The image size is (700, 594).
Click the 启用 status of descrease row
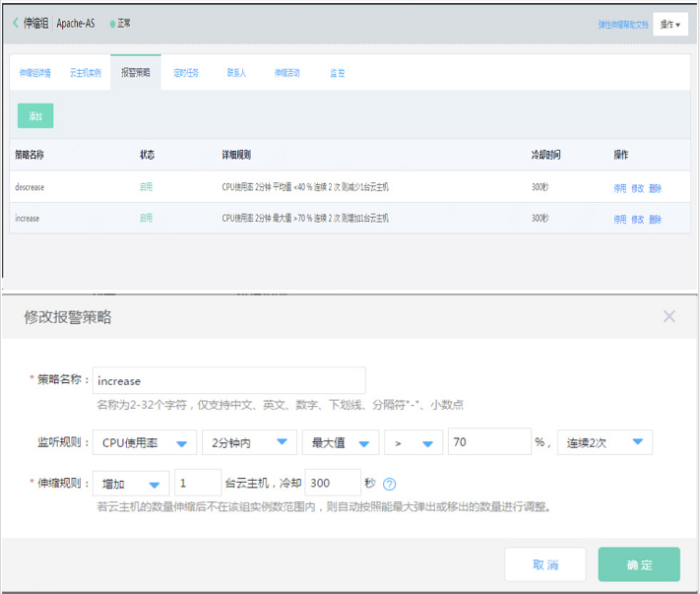[x=146, y=187]
